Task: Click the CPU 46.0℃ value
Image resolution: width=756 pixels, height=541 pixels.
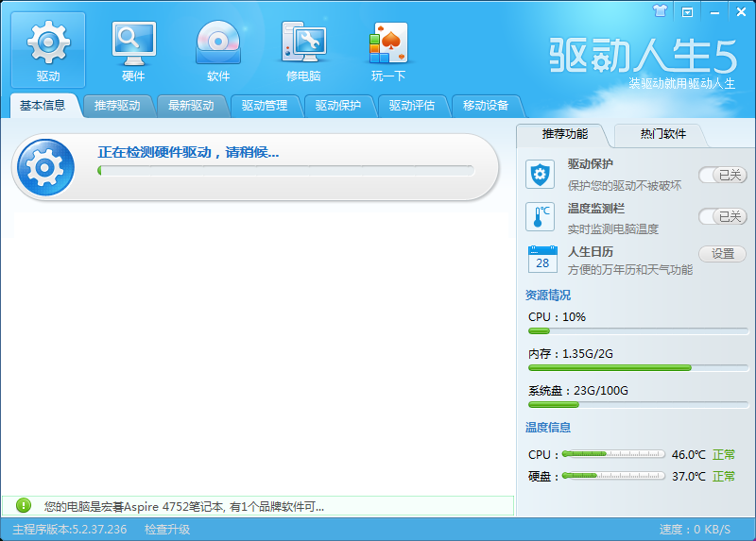Action: 689,454
